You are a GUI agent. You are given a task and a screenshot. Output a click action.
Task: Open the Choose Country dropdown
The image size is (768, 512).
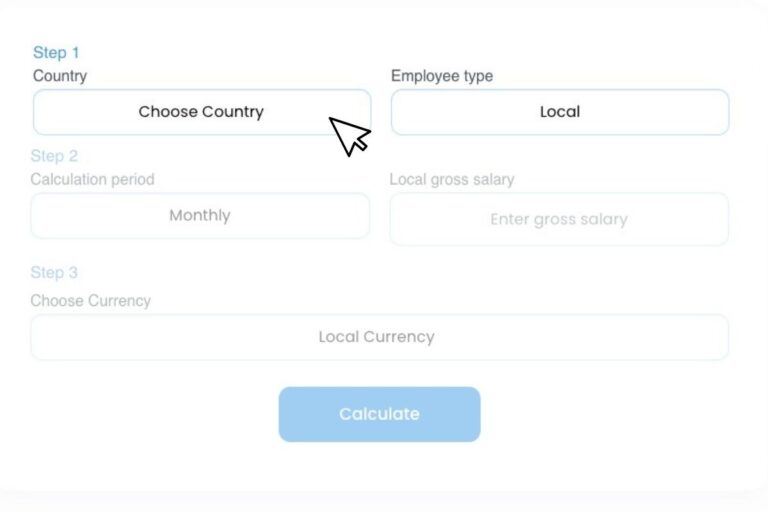coord(201,112)
